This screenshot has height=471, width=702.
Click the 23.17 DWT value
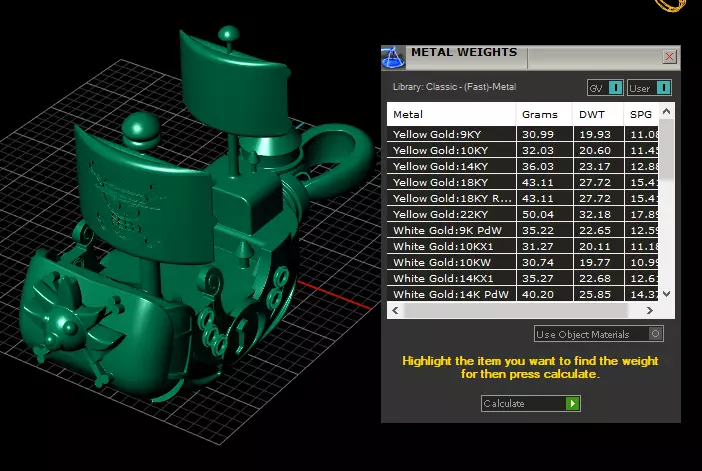(595, 167)
